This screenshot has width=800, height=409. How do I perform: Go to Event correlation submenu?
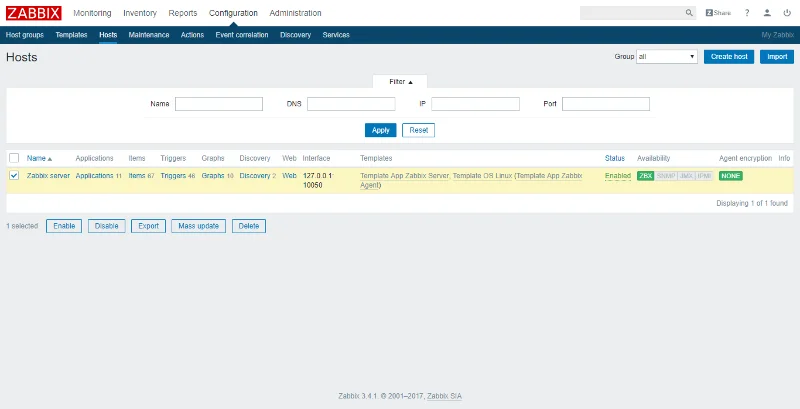pos(242,35)
